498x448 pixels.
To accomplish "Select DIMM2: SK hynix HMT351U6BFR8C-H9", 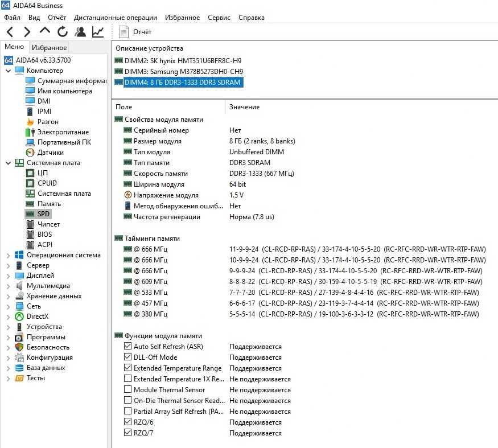I will [183, 61].
